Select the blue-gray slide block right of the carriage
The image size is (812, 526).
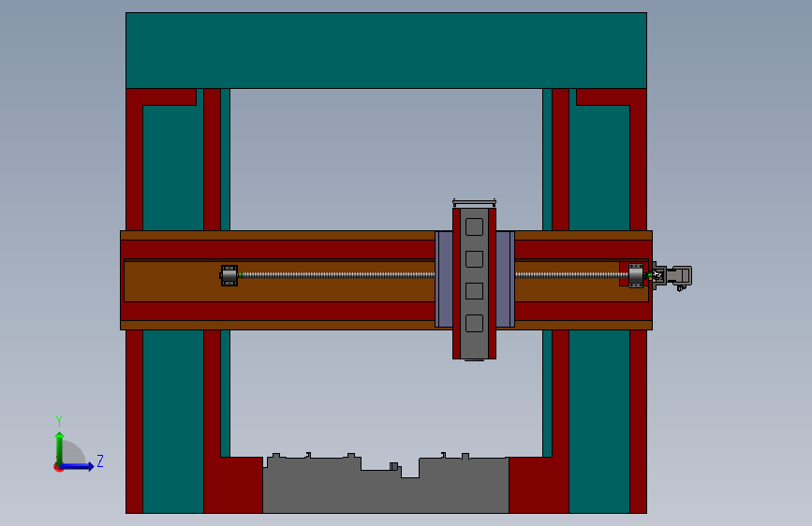coord(506,279)
